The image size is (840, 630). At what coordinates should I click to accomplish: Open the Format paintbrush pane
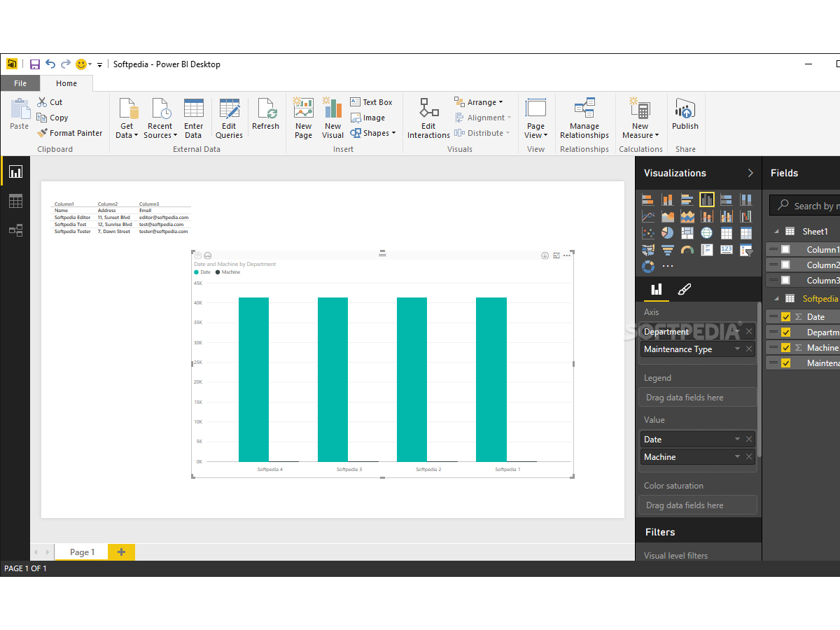(x=685, y=289)
